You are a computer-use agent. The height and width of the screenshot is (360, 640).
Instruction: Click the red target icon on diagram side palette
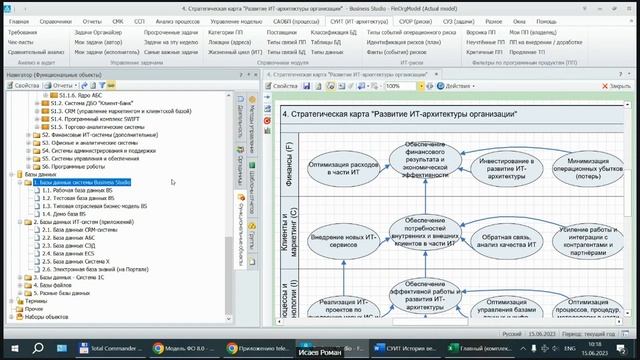tap(267, 121)
